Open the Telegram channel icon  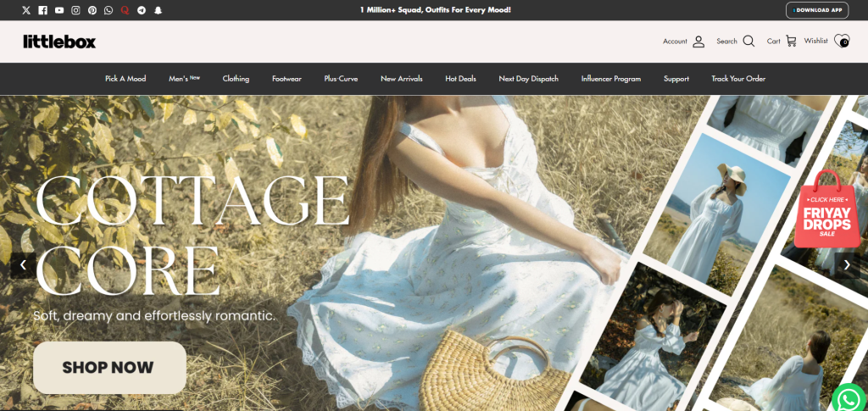(x=142, y=10)
